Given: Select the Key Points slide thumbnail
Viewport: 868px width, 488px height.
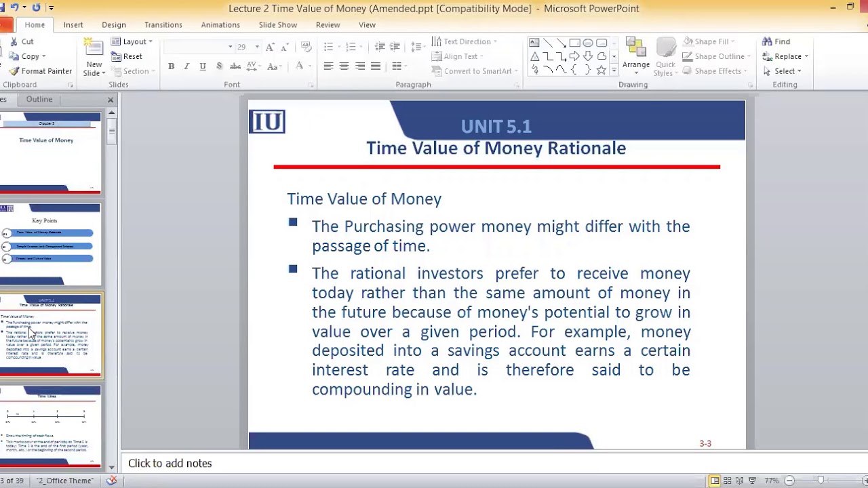Looking at the screenshot, I should [x=51, y=244].
